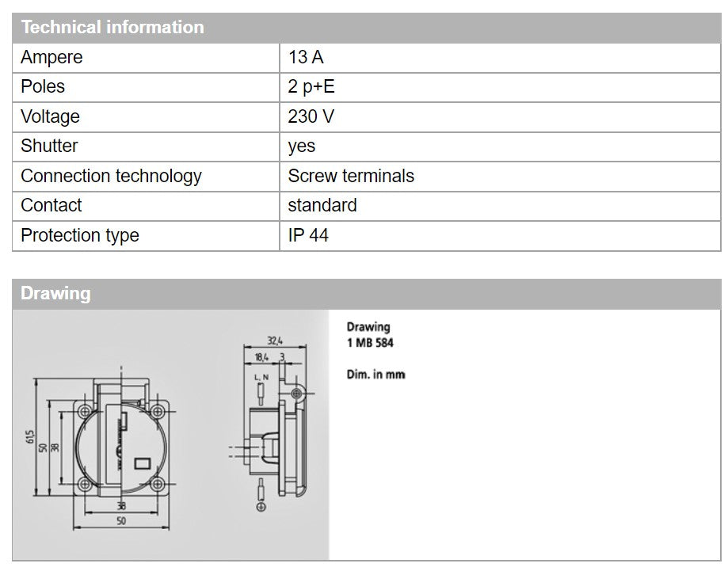Click the Shutter row showing yes
This screenshot has width=728, height=571.
pyautogui.click(x=301, y=146)
